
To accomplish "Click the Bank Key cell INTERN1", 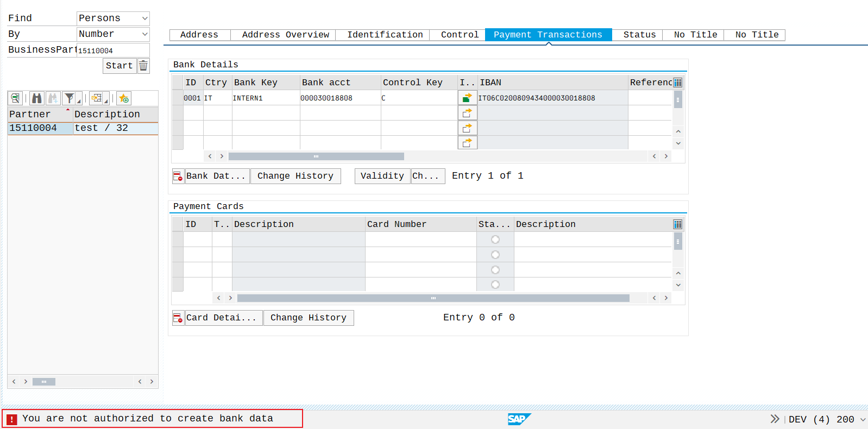I will coord(266,98).
